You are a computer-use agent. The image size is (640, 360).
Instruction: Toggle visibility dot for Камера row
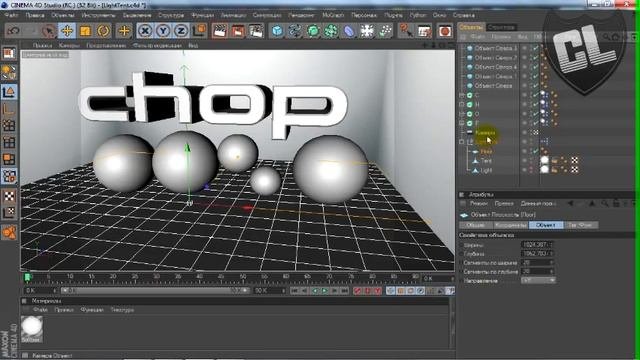pos(524,132)
